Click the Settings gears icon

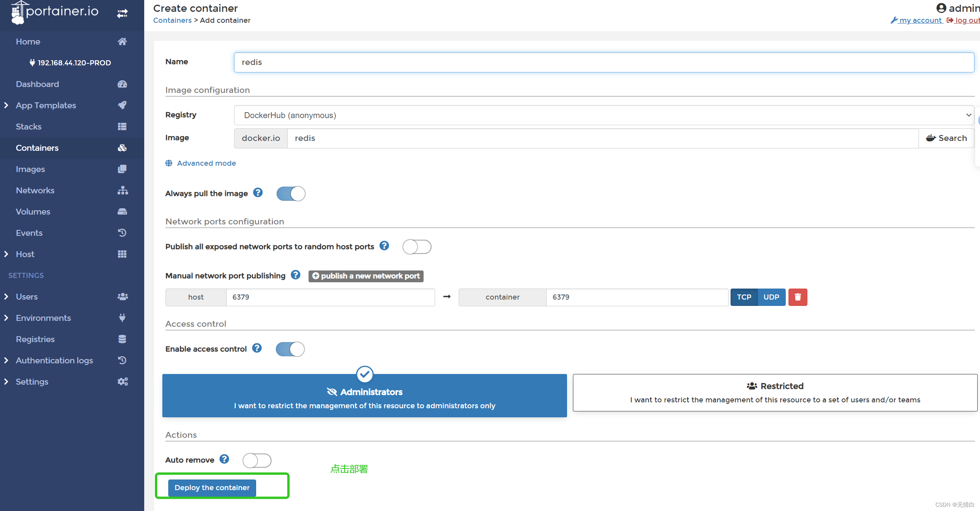pyautogui.click(x=123, y=381)
